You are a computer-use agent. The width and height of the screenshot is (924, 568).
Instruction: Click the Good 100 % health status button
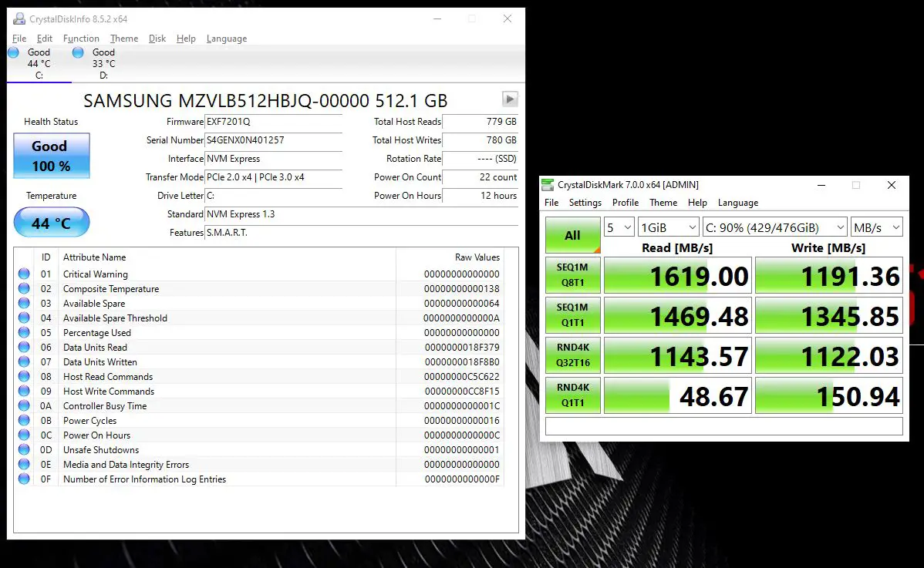(52, 156)
